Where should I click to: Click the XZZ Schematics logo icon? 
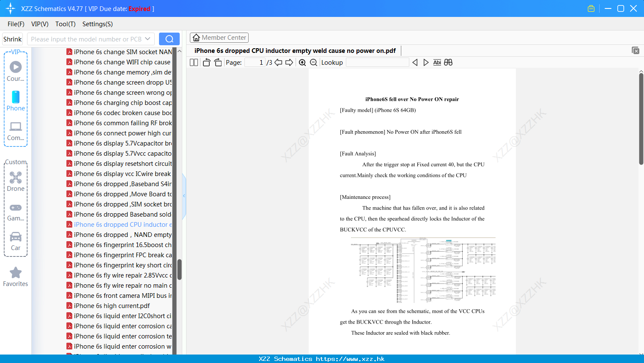pos(11,8)
